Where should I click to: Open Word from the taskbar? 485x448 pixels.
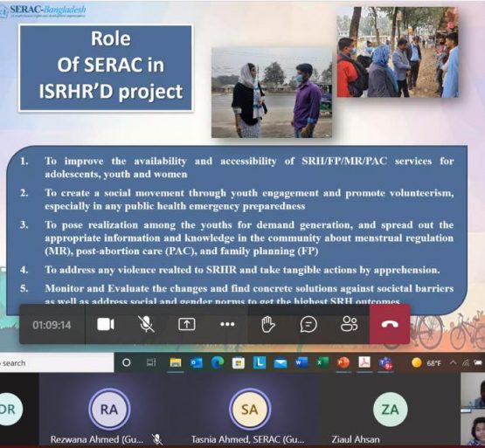click(301, 362)
